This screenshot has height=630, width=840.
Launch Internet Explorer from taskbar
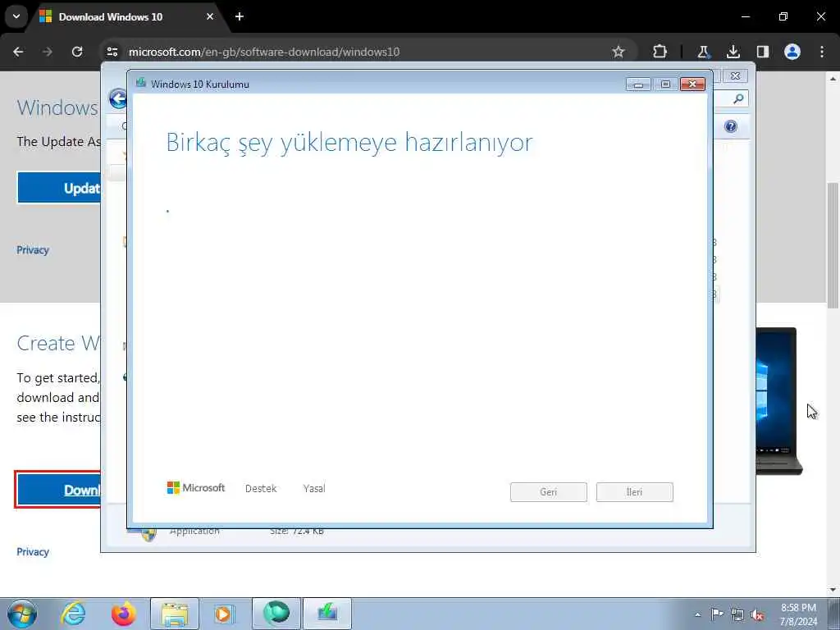point(73,614)
